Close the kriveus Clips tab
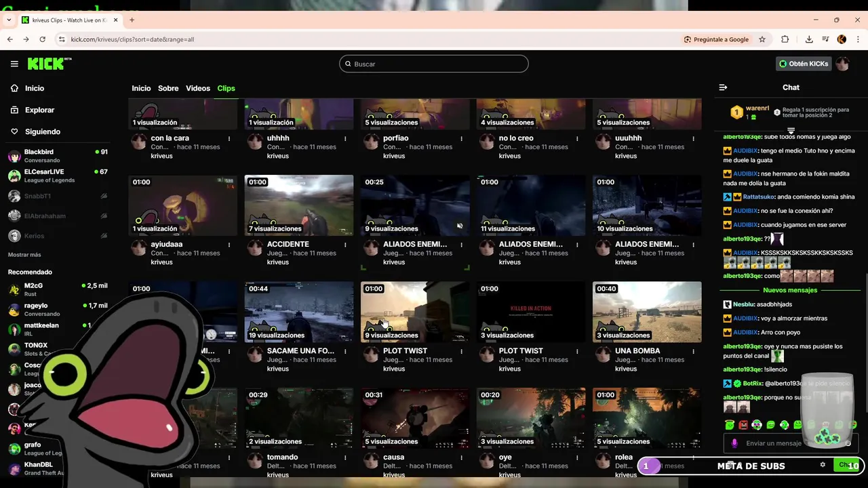This screenshot has width=868, height=488. (x=115, y=20)
